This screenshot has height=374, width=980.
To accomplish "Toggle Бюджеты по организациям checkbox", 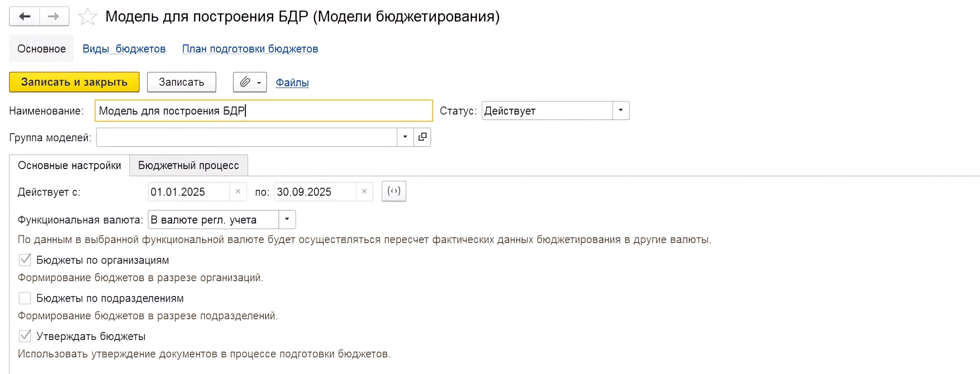I will [x=25, y=260].
